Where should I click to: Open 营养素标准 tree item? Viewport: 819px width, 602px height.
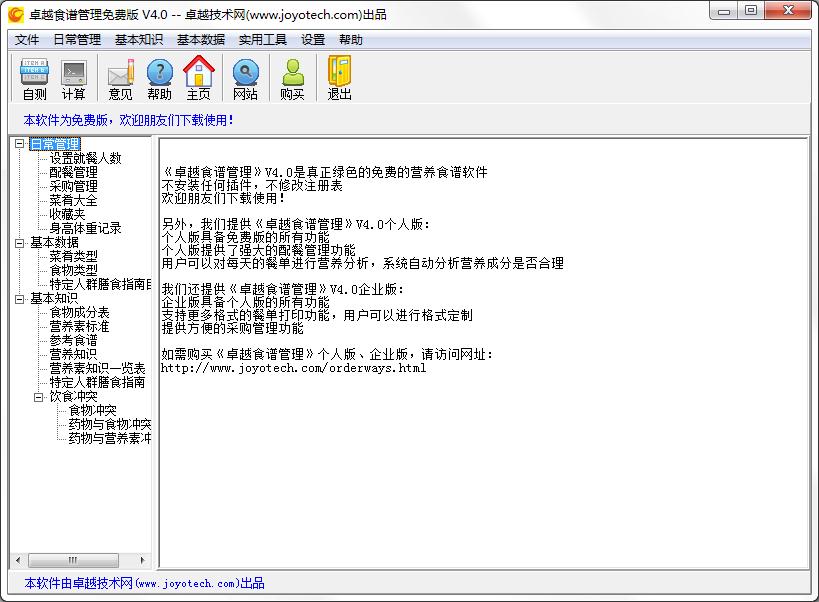pos(79,327)
